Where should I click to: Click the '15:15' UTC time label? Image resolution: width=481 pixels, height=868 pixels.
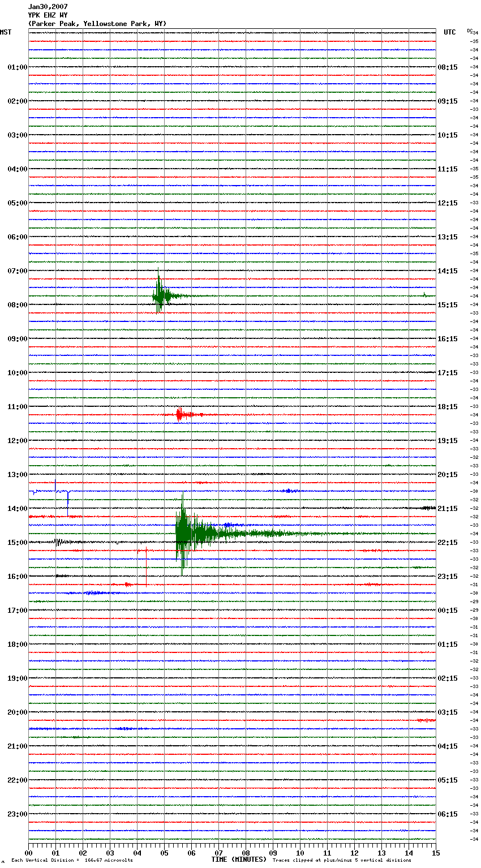448,305
